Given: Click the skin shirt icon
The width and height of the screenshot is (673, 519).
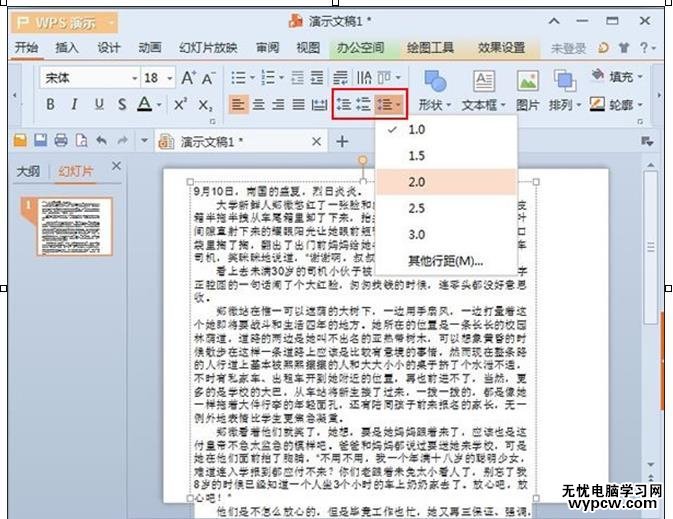Looking at the screenshot, I should (624, 48).
